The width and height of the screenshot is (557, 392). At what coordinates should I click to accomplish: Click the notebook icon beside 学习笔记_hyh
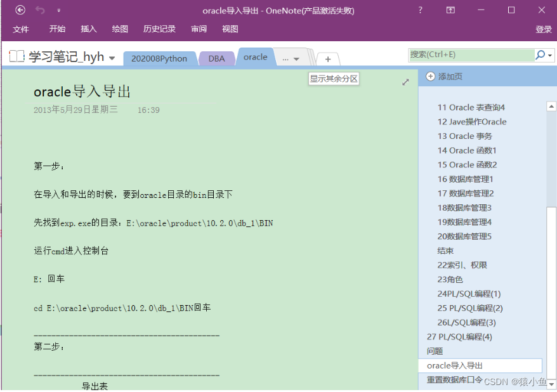pos(17,56)
